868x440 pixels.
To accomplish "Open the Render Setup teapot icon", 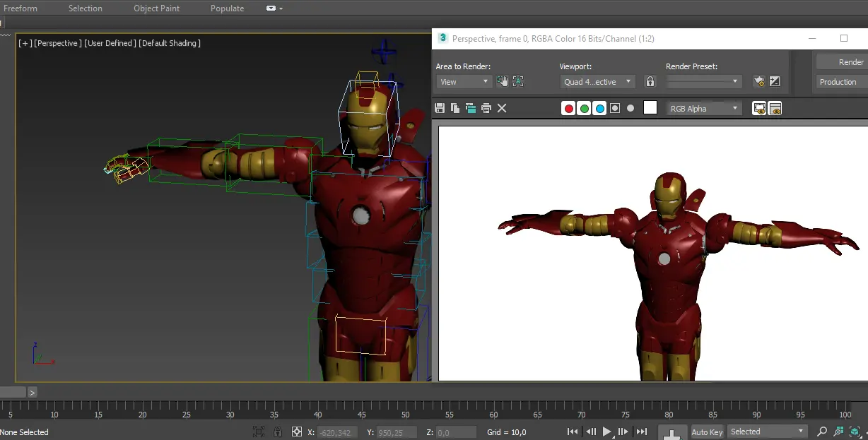I will coord(758,81).
